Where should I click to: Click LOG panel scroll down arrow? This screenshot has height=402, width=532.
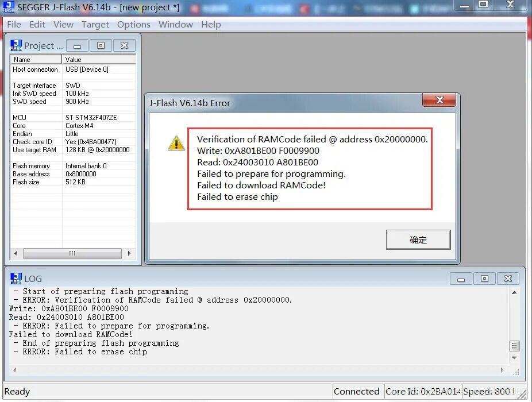click(514, 358)
